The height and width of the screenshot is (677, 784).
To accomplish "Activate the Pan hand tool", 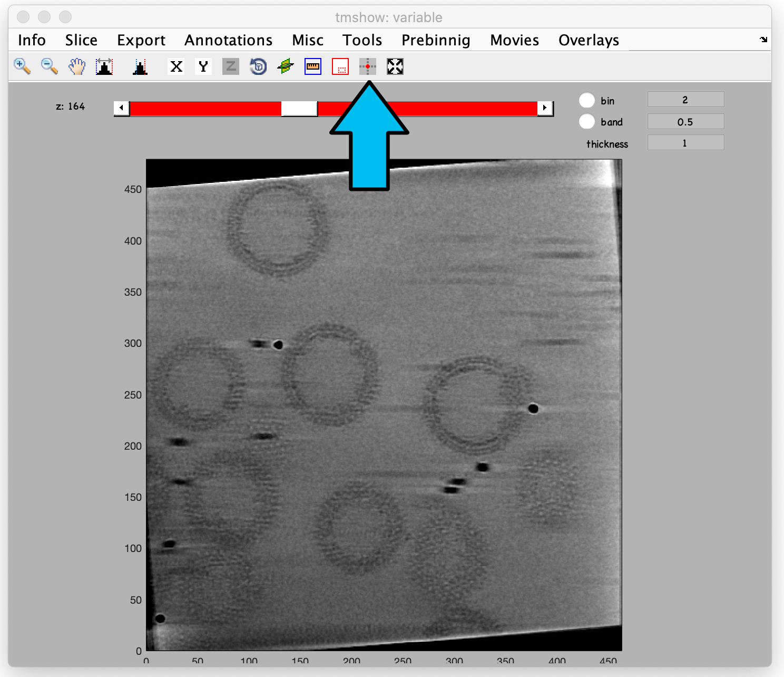I will point(76,66).
